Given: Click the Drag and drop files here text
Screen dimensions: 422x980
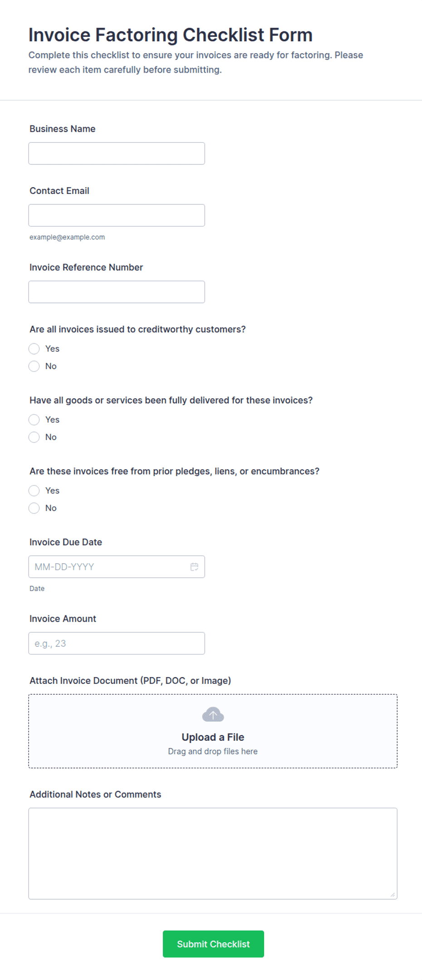Looking at the screenshot, I should coord(213,751).
